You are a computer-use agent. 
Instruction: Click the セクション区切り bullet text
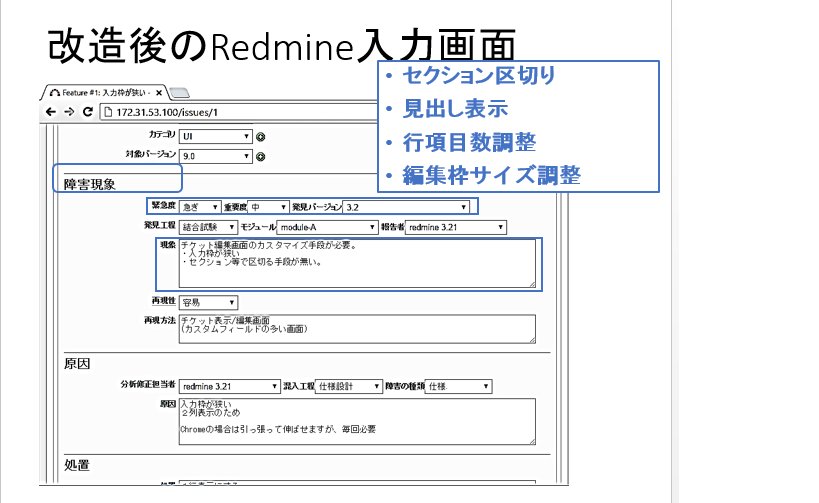(478, 76)
